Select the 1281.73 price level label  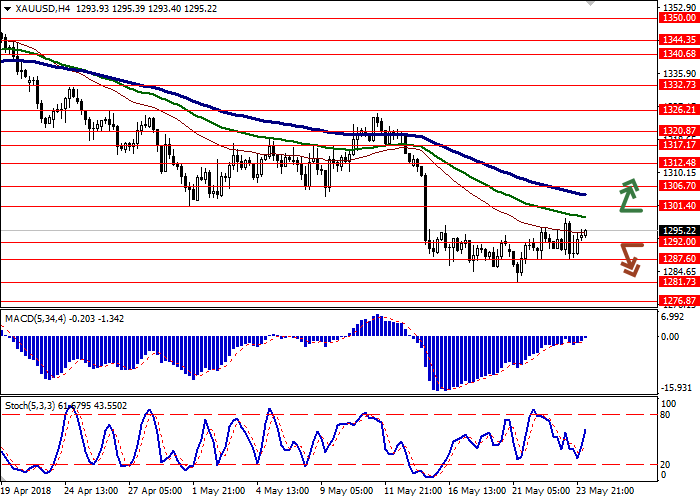tap(676, 283)
